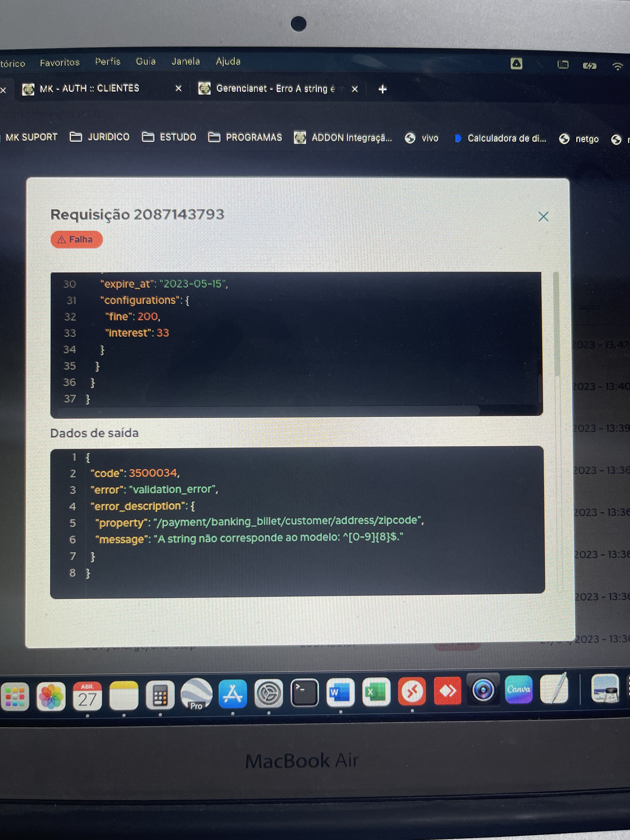
Task: Click the "property" zipcode path line
Action: coord(259,522)
